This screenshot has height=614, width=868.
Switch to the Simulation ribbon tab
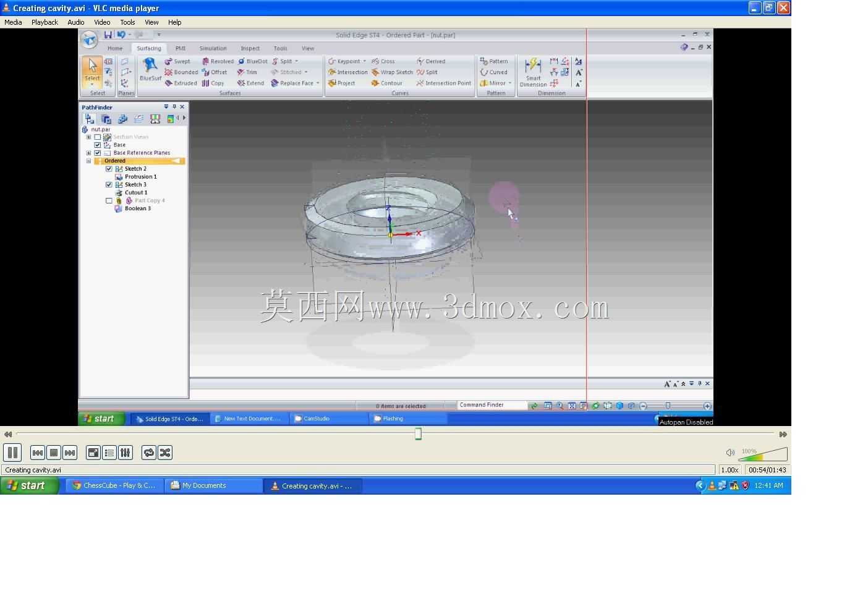(213, 48)
